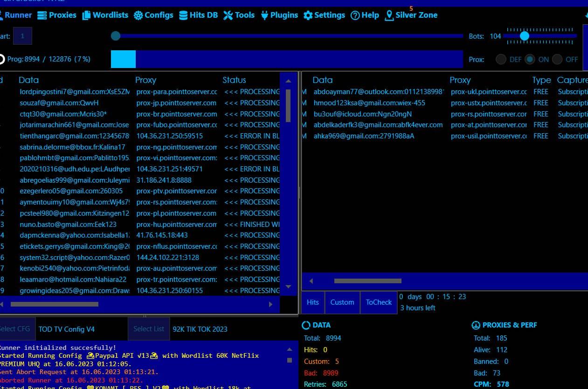
Task: Open Silver Zone map pin icon
Action: (x=389, y=15)
